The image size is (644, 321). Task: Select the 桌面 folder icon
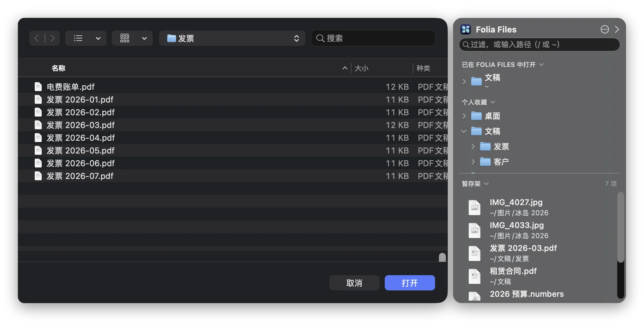476,116
